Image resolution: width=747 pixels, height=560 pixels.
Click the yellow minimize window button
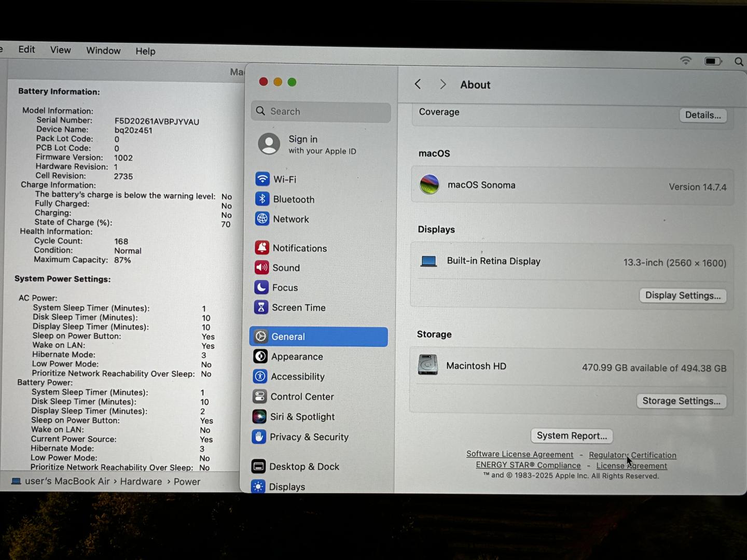(278, 82)
